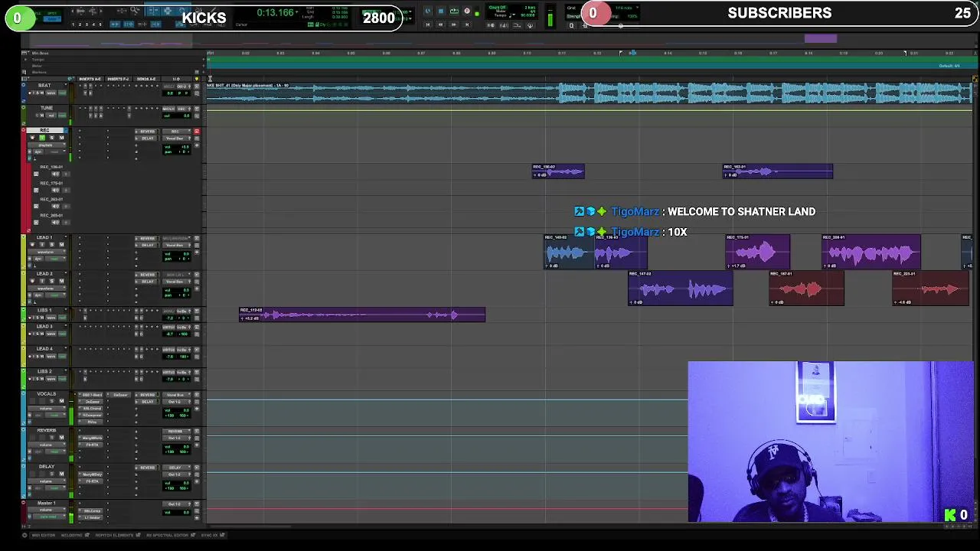Toggle input monitoring on REC track
The image size is (980, 551).
[42, 138]
